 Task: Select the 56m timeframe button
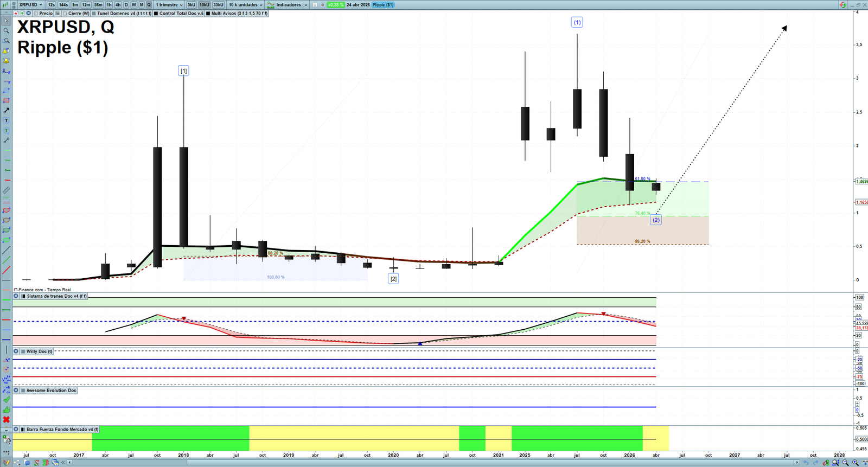pyautogui.click(x=98, y=5)
